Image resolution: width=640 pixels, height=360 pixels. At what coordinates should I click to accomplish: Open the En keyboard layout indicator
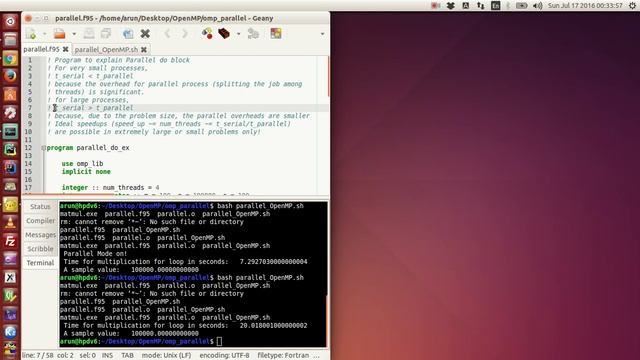[495, 5]
